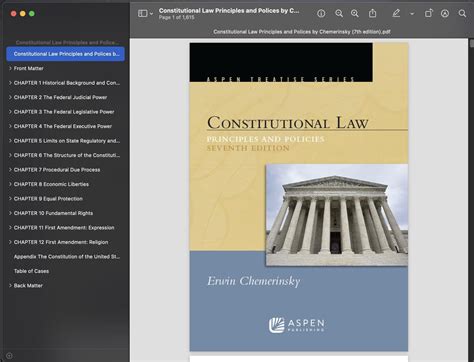Expand CHAPTER 3 The Federal Legislative Power
The width and height of the screenshot is (474, 362).
(10, 112)
